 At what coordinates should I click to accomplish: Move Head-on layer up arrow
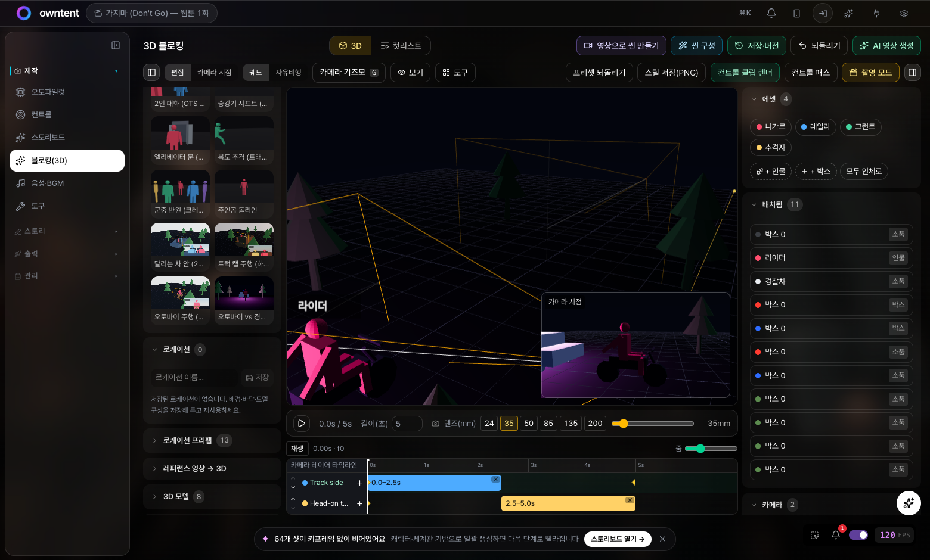click(293, 499)
